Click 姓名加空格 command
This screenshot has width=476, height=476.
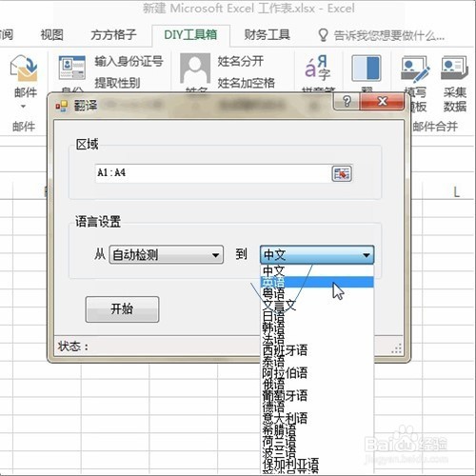(246, 83)
